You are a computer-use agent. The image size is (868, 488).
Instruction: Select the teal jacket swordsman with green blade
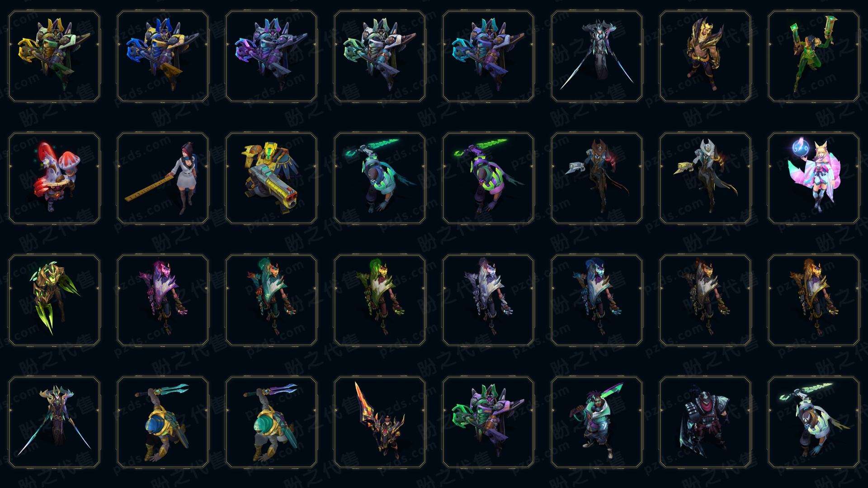click(x=597, y=422)
